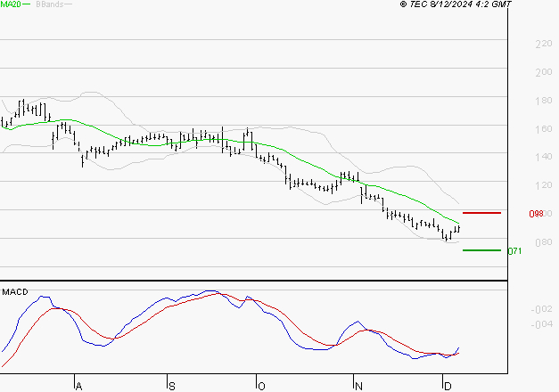Image resolution: width=559 pixels, height=392 pixels.
Task: Click the MACD panel label
Action: pyautogui.click(x=15, y=292)
